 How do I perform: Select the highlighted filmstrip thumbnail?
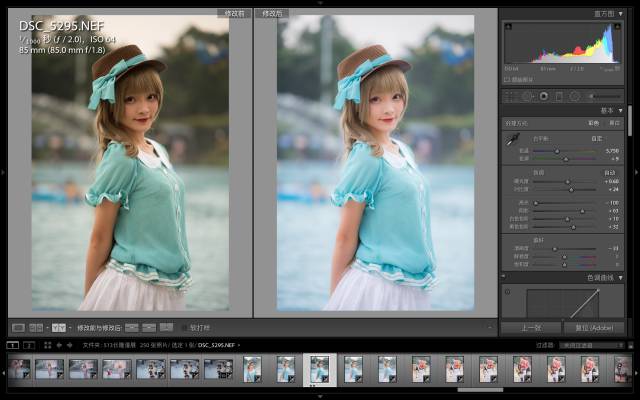pos(320,370)
